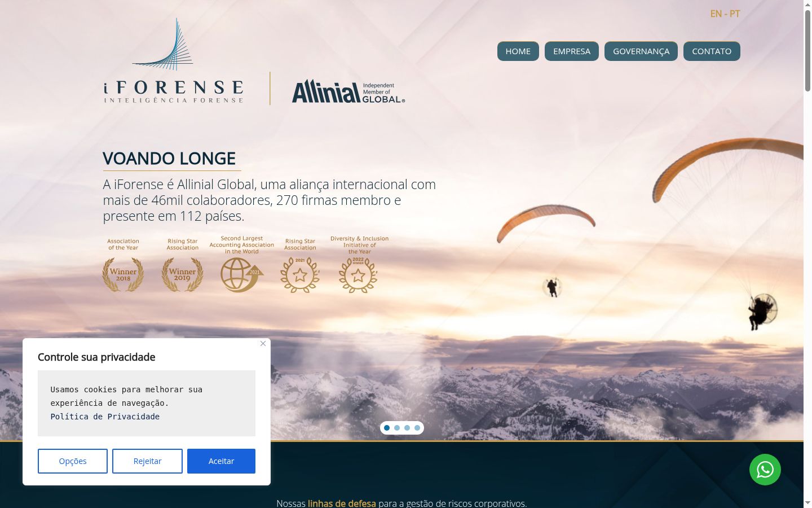This screenshot has height=508, width=812.
Task: Close the privacy cookie popup
Action: point(263,344)
